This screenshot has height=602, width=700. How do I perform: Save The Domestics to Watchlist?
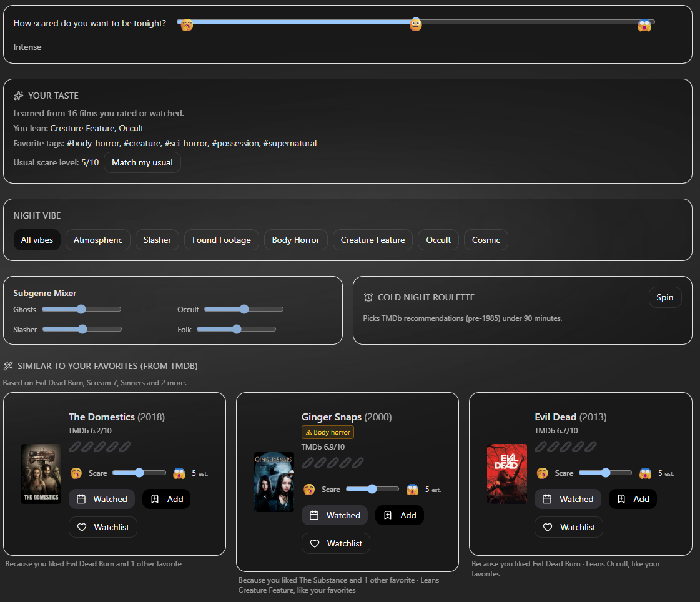(x=103, y=528)
